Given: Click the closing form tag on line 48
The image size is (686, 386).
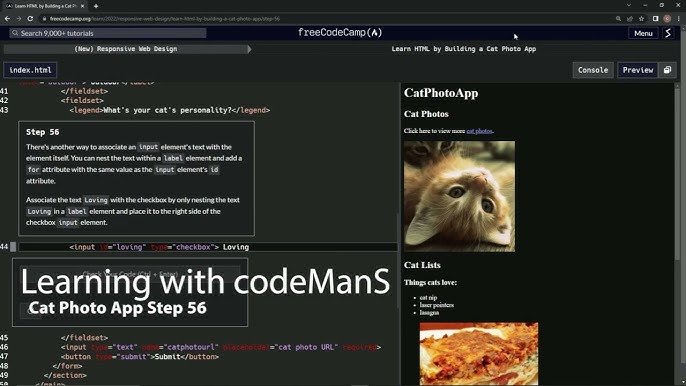Looking at the screenshot, I should pyautogui.click(x=67, y=366).
